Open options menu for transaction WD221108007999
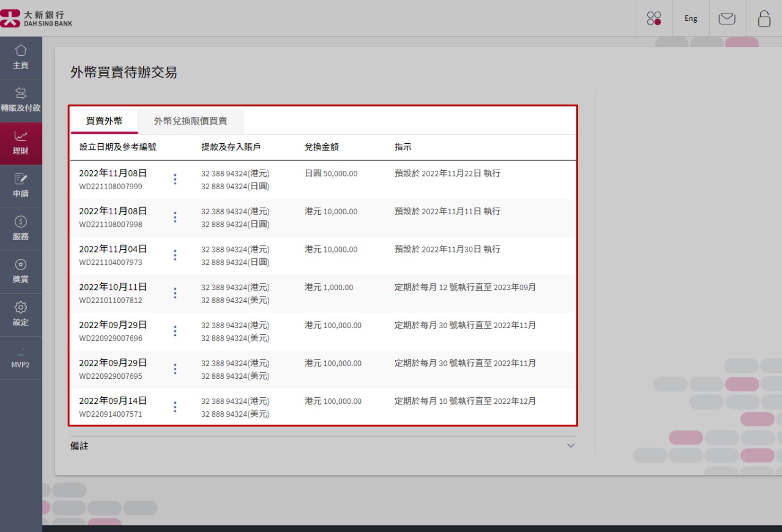The width and height of the screenshot is (782, 532). tap(175, 179)
